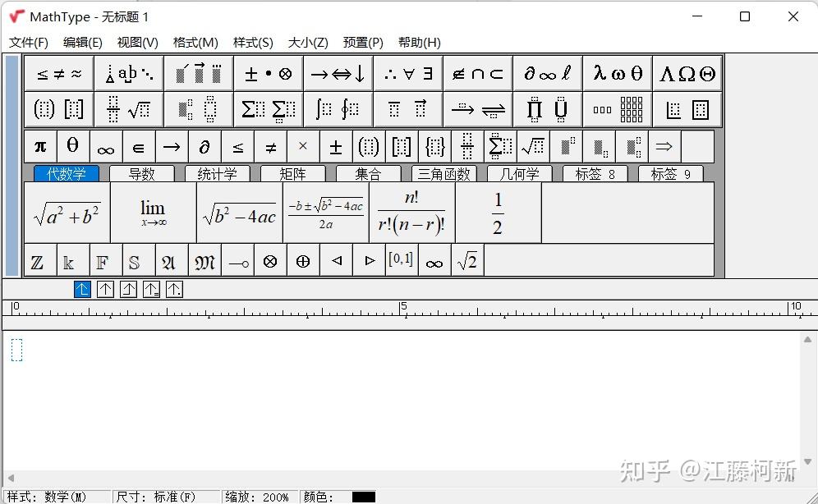Viewport: 818px width, 504px height.
Task: Insert double right arrow ⇒ symbol
Action: click(x=664, y=147)
